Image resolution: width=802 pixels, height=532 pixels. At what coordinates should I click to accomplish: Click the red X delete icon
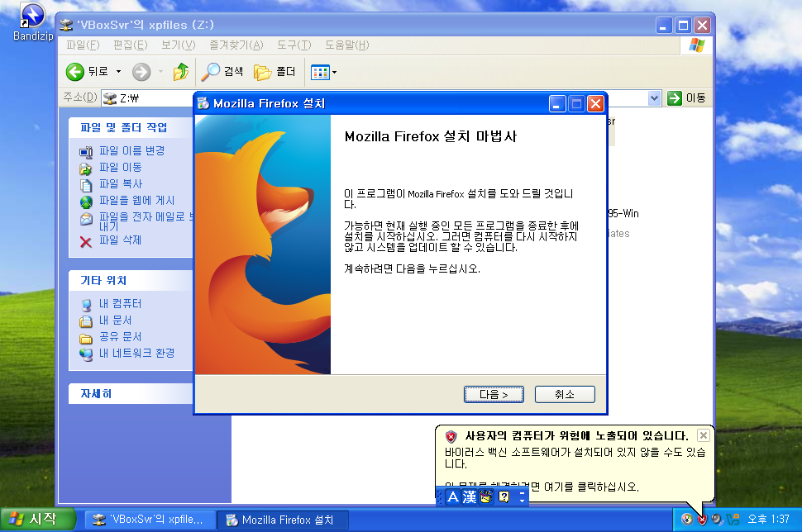(x=86, y=242)
